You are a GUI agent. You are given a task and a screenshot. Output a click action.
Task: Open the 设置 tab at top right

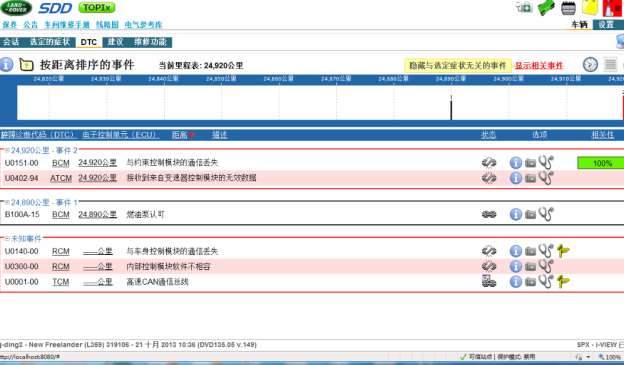(x=606, y=25)
